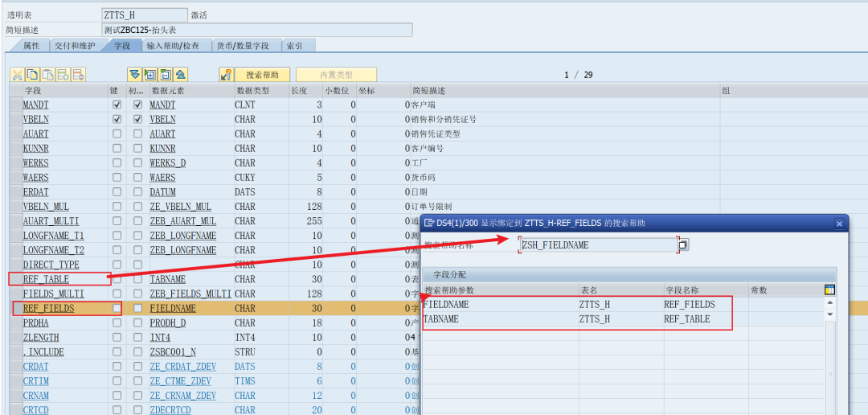Switch to the 索引 tab
Screen dimensions: 868x415
coord(294,46)
